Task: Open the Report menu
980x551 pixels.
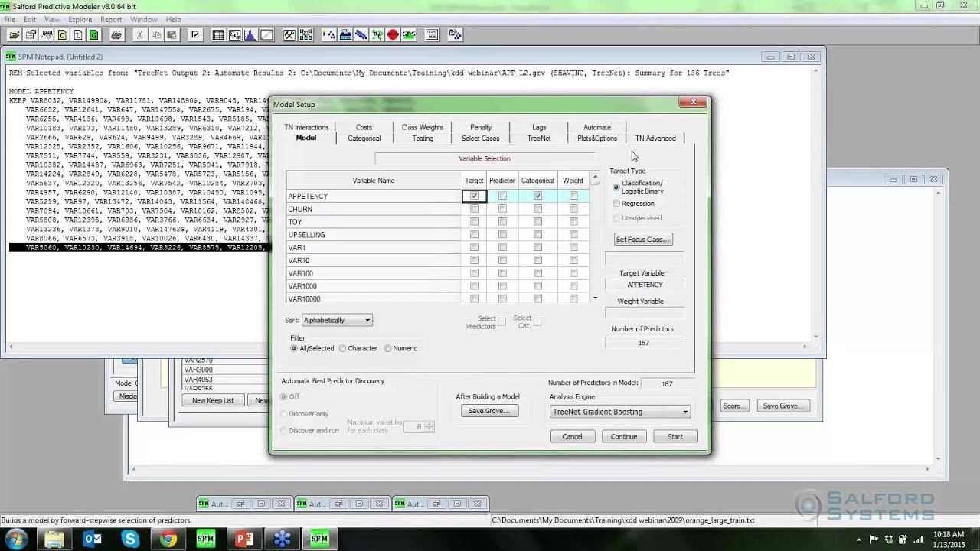Action: click(x=111, y=19)
